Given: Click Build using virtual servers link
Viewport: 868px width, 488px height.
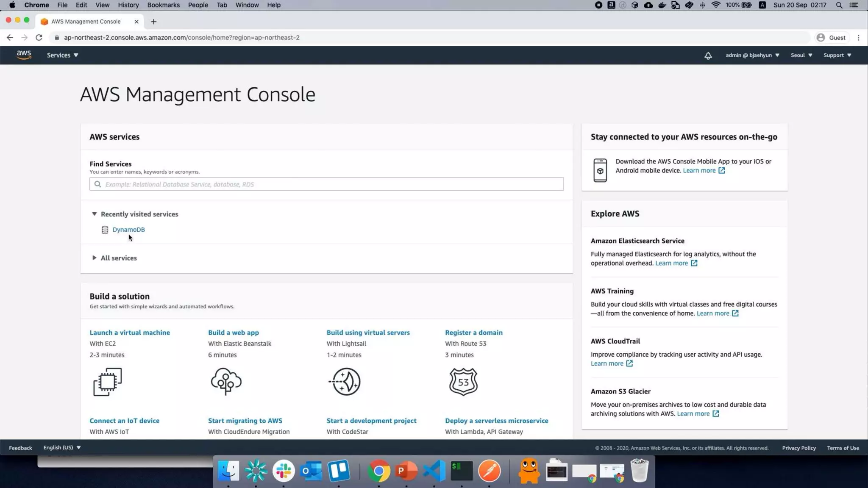Looking at the screenshot, I should tap(368, 333).
